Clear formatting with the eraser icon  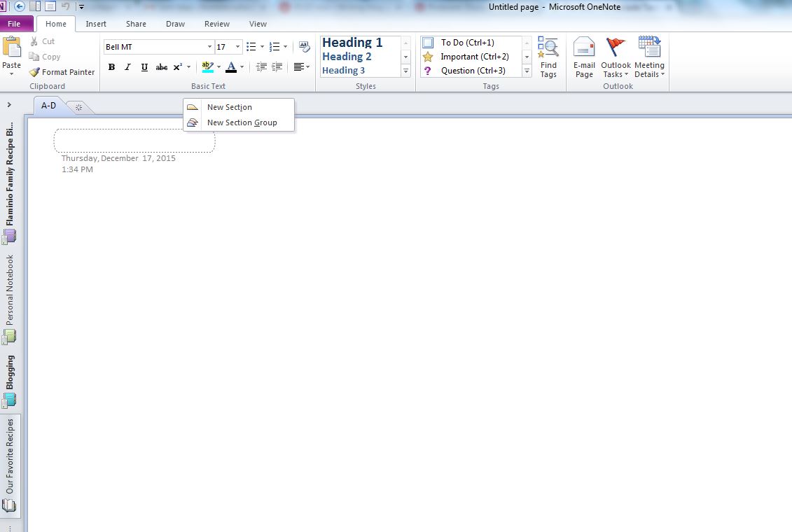pyautogui.click(x=304, y=47)
